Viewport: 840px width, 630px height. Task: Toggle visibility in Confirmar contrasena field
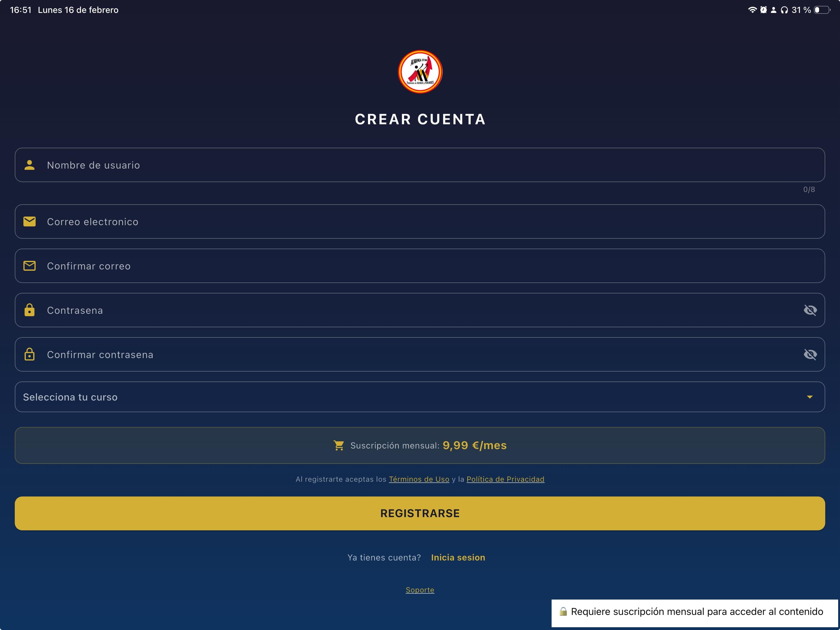[x=810, y=354]
